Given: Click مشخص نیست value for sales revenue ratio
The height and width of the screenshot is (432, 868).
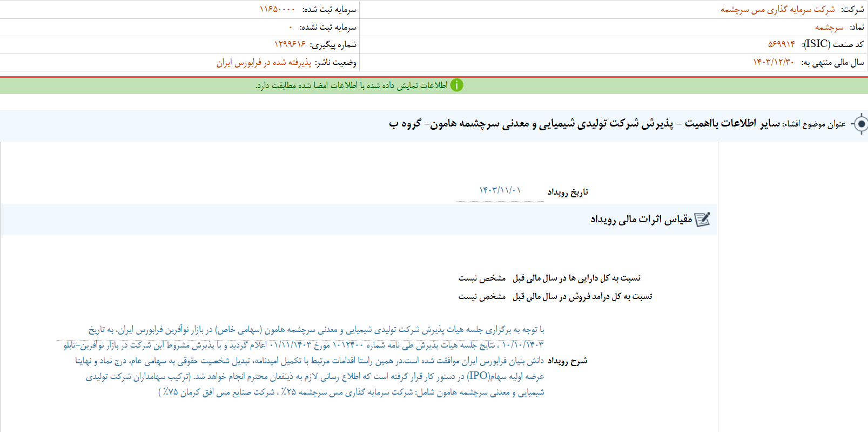Looking at the screenshot, I should click(482, 296).
